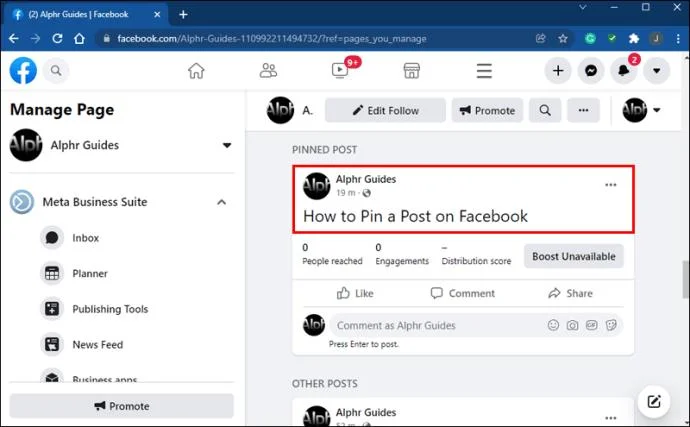Open the notifications bell
The width and height of the screenshot is (690, 427).
[x=624, y=70]
